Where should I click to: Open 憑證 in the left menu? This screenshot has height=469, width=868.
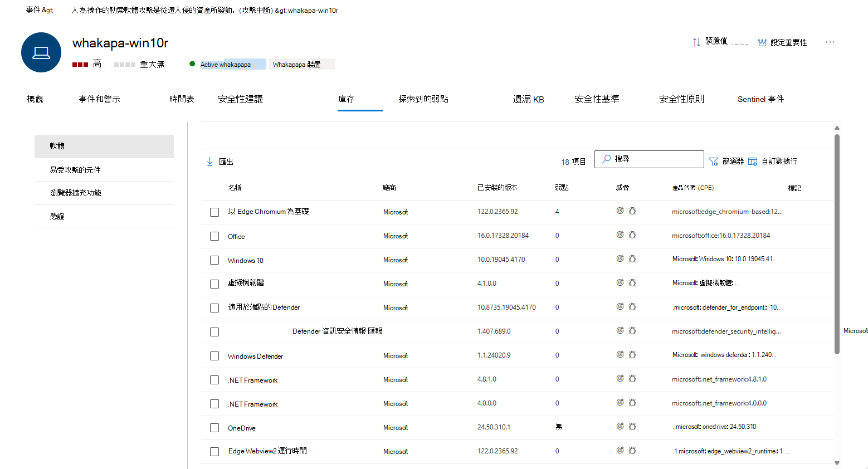[x=104, y=216]
